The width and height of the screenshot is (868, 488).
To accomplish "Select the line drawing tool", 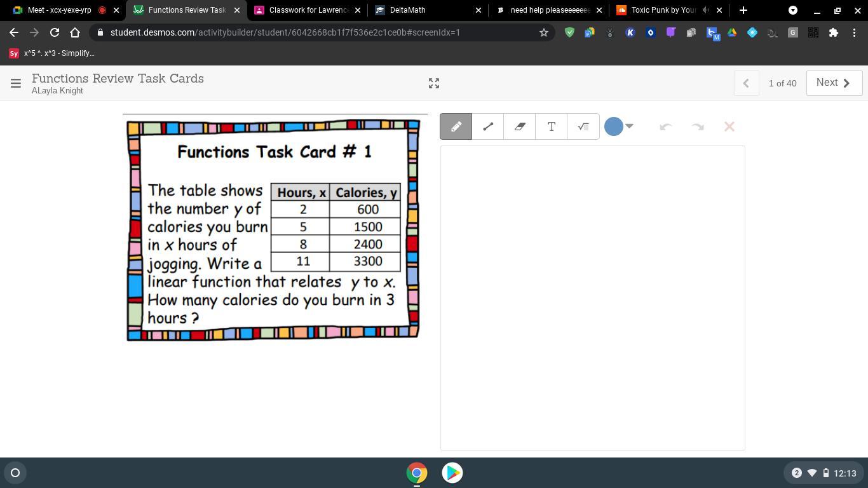I will 488,126.
